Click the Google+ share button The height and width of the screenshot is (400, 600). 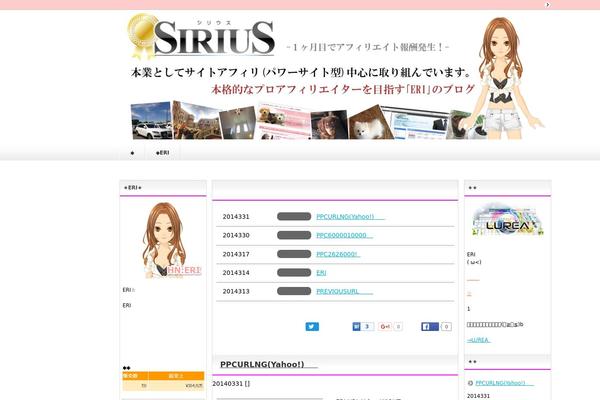385,327
